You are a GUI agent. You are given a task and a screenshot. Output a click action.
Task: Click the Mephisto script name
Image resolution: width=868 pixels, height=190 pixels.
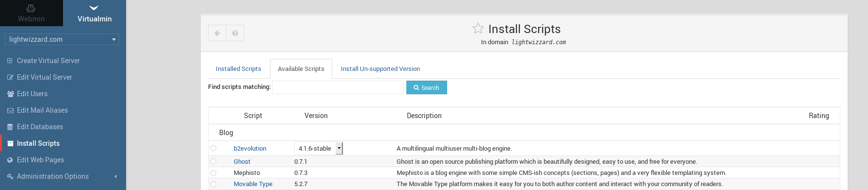(x=247, y=173)
